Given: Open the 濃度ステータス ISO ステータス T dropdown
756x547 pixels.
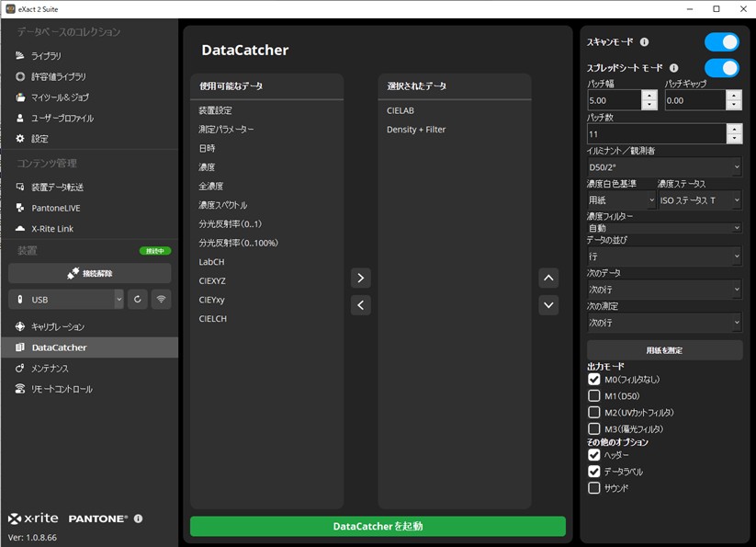Looking at the screenshot, I should 700,199.
